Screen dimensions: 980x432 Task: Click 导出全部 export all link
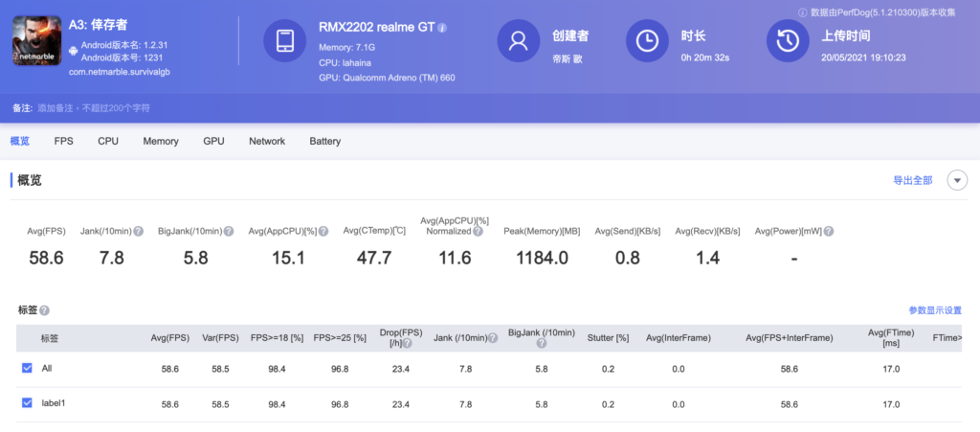point(912,181)
